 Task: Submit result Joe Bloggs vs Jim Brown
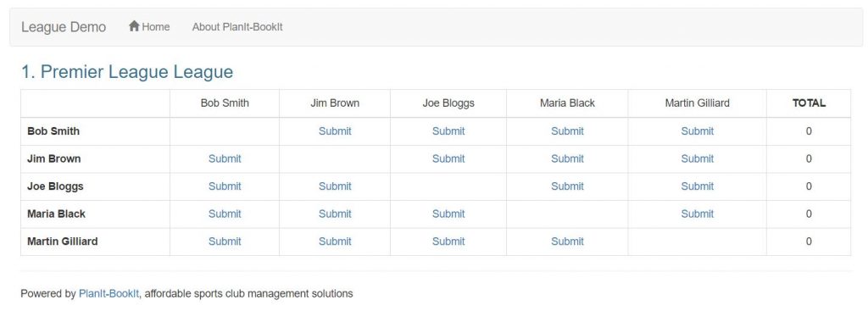point(335,186)
